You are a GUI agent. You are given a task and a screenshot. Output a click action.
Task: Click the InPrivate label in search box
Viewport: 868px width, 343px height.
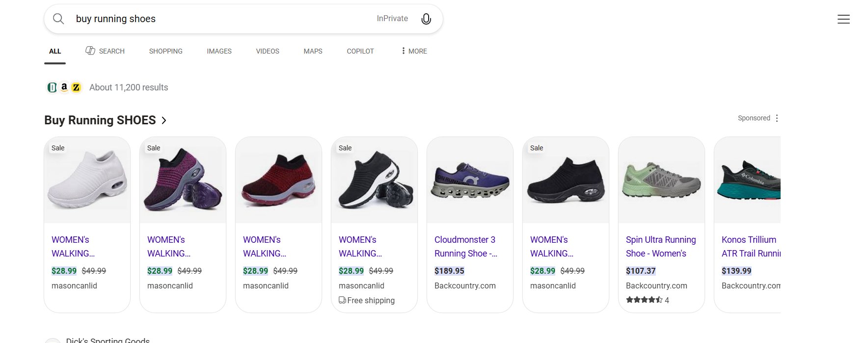coord(392,19)
